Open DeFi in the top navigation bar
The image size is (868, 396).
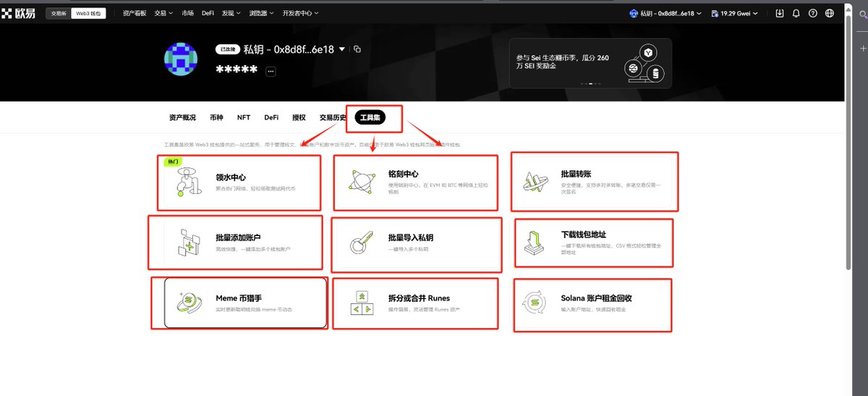tap(208, 13)
